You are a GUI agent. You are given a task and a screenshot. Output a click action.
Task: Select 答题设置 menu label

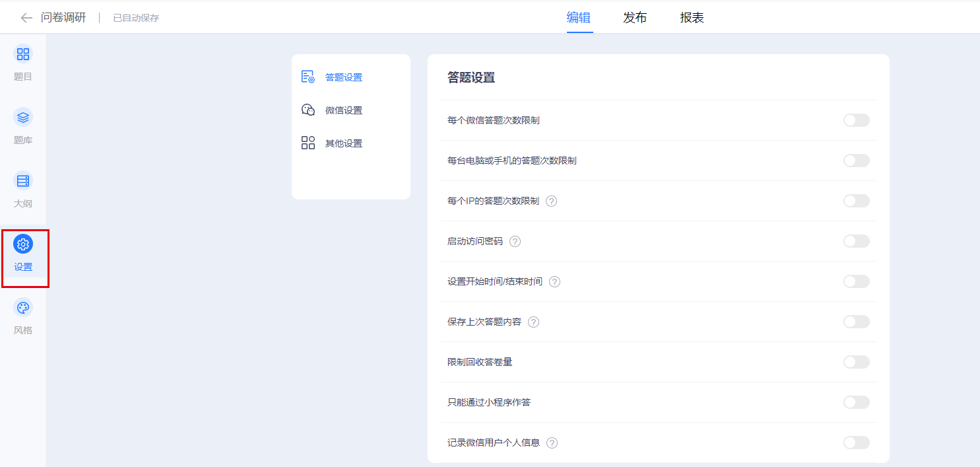click(x=344, y=77)
